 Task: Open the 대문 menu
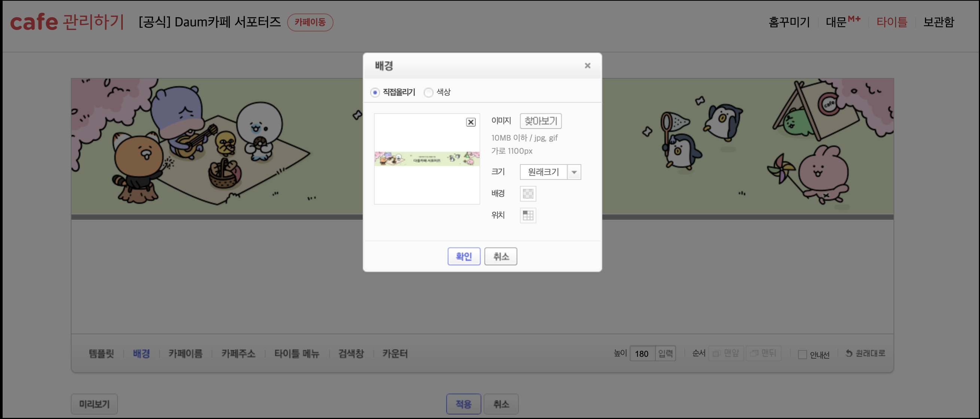pyautogui.click(x=843, y=22)
